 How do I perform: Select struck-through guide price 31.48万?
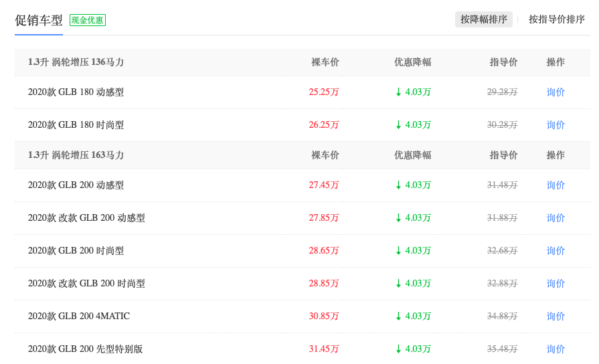pos(503,185)
